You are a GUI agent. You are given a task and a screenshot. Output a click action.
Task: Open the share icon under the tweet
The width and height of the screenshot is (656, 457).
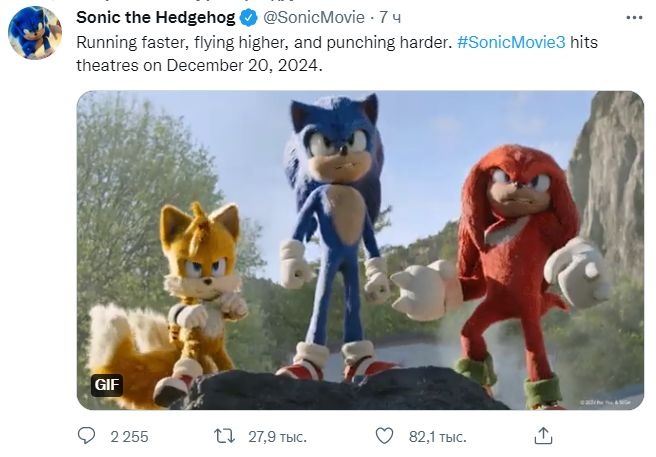(544, 435)
